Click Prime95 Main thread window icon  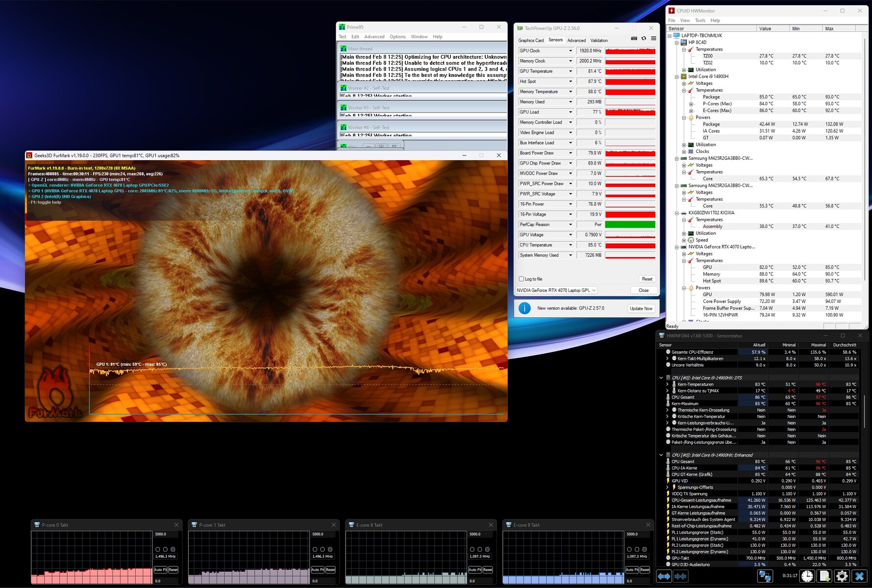click(343, 49)
